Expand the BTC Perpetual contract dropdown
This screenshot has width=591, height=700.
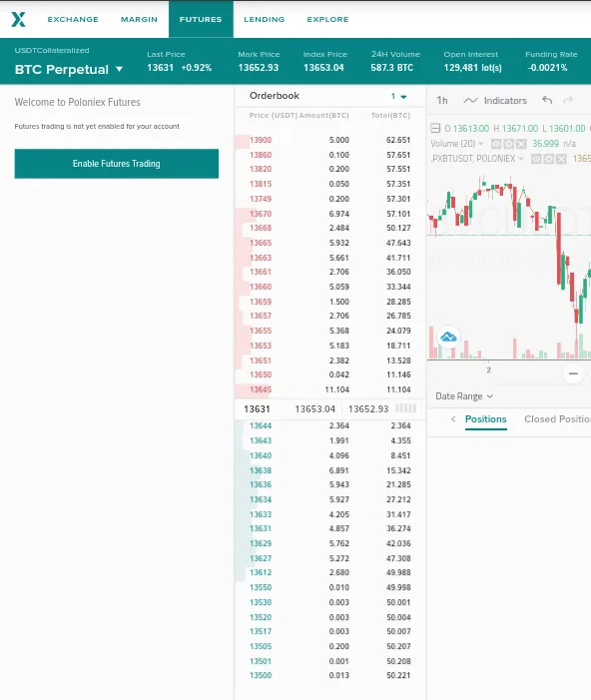[x=119, y=69]
